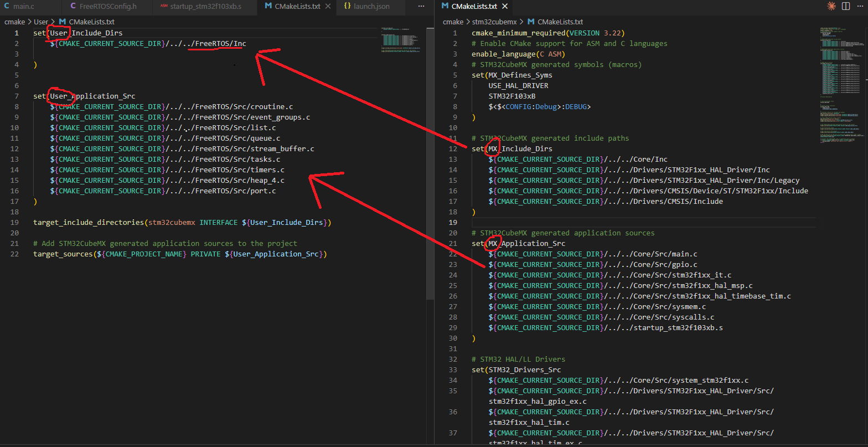Click MX_Application_Src on right editor line 21
This screenshot has height=447, width=868.
pos(527,244)
